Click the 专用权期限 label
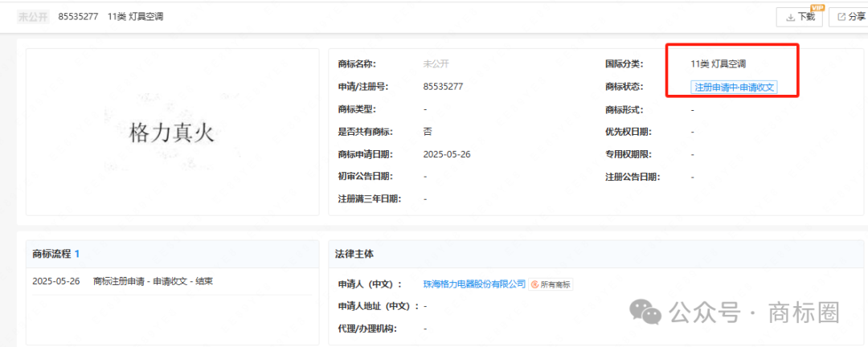 tap(628, 154)
